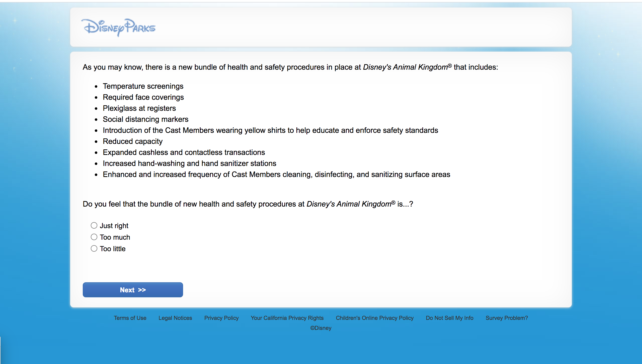Open the Legal Notices link
642x364 pixels.
pyautogui.click(x=175, y=318)
